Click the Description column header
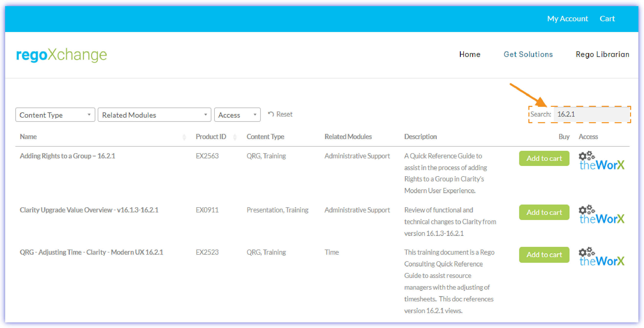The image size is (644, 328). pyautogui.click(x=420, y=137)
